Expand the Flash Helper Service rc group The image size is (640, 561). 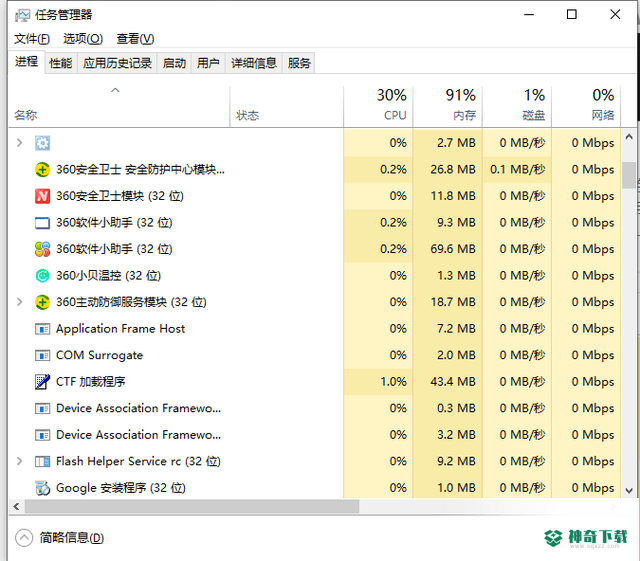click(x=19, y=461)
